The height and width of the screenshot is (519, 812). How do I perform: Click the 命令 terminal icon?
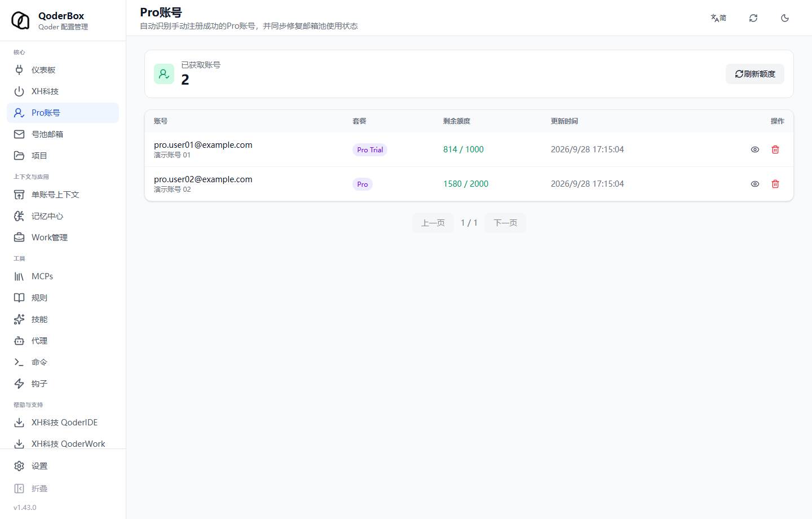pyautogui.click(x=19, y=362)
